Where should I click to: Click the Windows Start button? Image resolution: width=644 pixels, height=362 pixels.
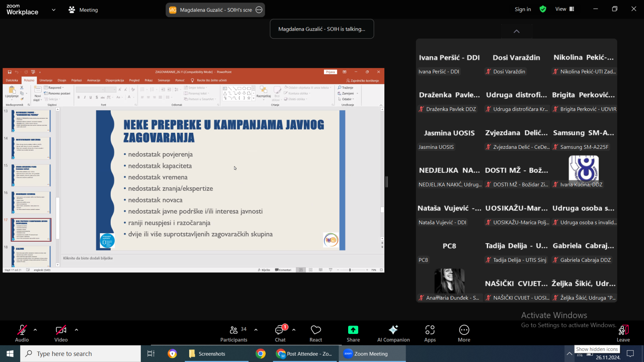pyautogui.click(x=10, y=354)
